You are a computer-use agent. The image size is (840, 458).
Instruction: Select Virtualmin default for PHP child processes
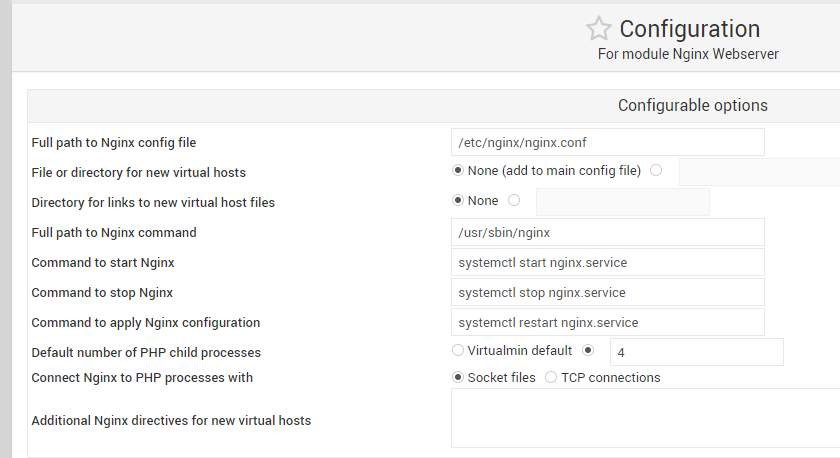(458, 351)
